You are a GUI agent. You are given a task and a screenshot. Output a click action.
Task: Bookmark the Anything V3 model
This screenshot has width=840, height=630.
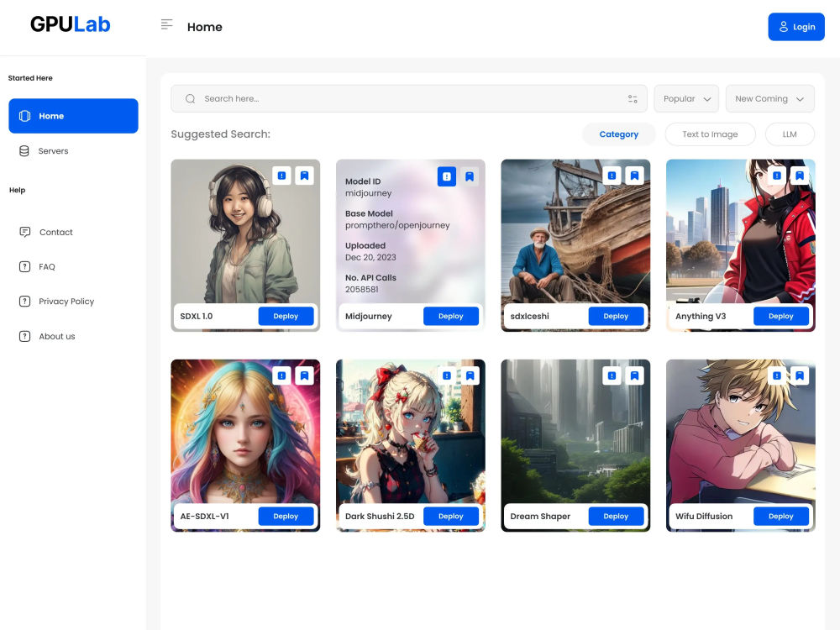coord(800,176)
